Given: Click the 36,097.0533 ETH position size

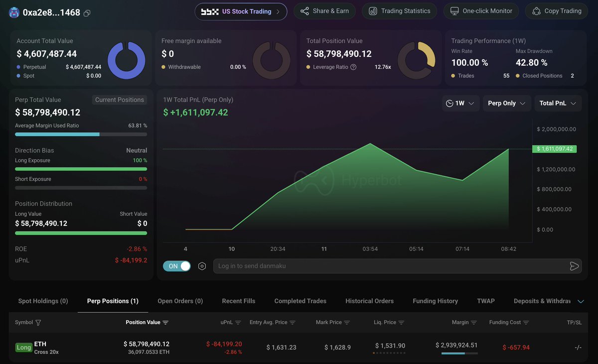Looking at the screenshot, I should coord(149,352).
